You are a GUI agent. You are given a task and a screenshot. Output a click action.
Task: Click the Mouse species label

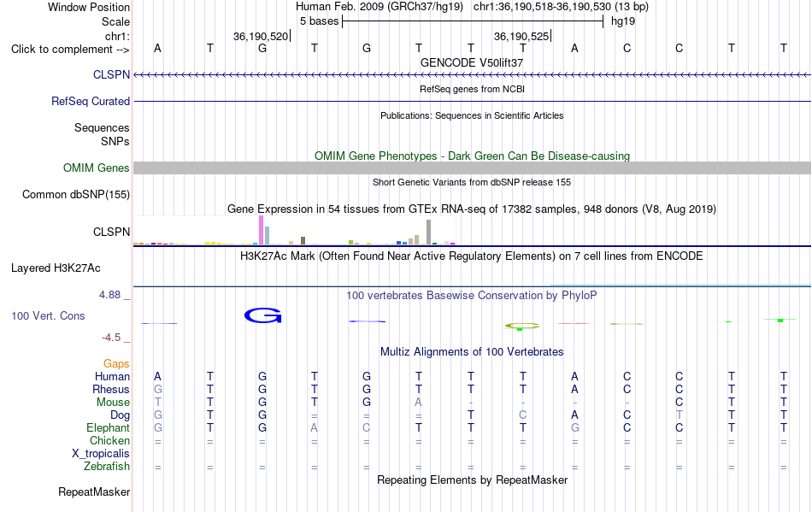(114, 403)
